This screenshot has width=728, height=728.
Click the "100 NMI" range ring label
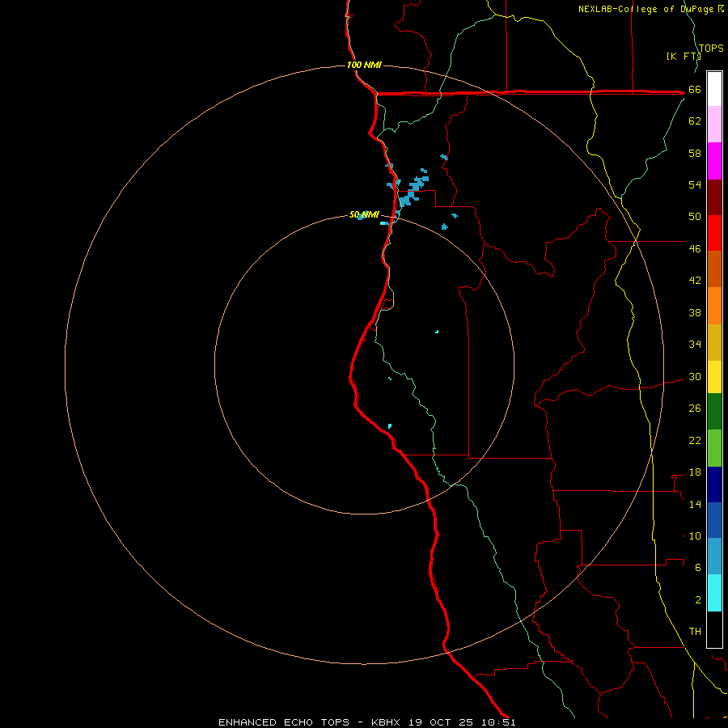[364, 65]
